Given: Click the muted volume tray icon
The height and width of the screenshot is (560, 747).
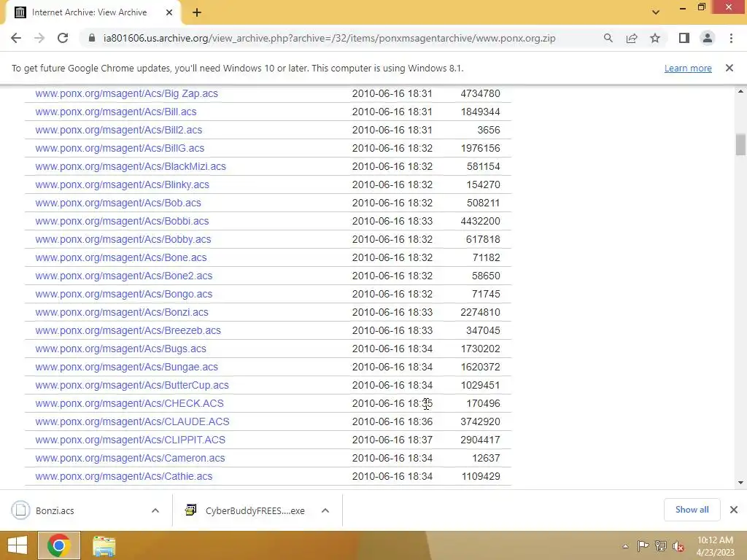Looking at the screenshot, I should [678, 545].
